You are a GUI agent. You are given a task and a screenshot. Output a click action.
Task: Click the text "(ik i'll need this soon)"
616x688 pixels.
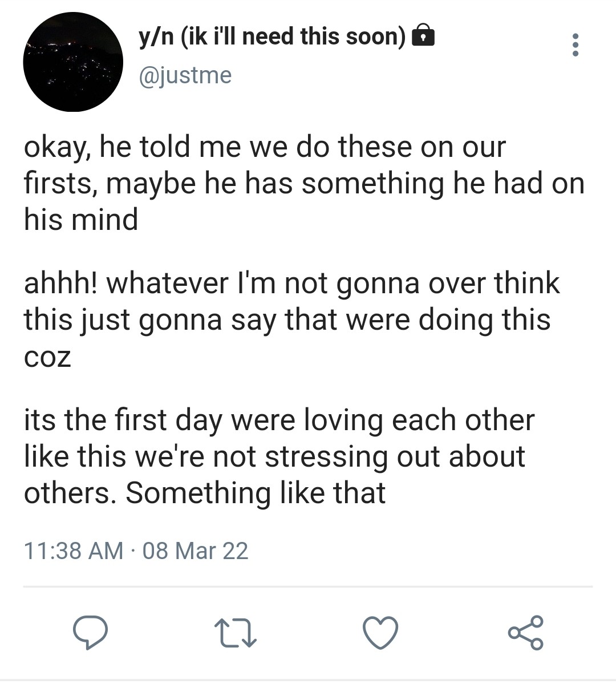tap(293, 37)
